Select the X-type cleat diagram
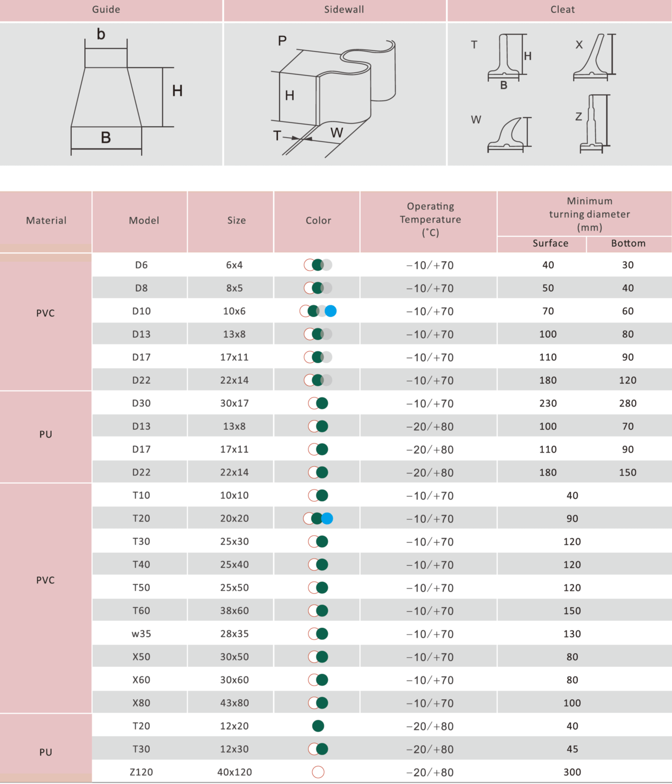Screen dimensions: 672x784 [594, 58]
